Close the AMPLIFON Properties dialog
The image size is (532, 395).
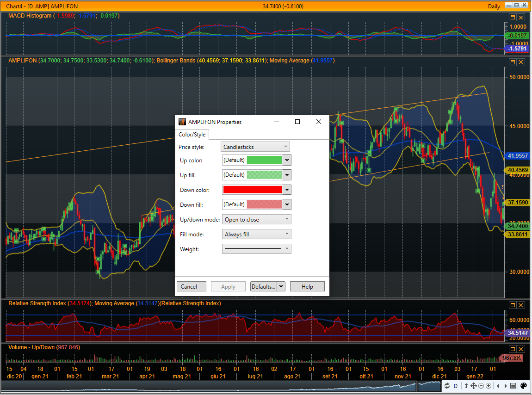click(x=319, y=122)
